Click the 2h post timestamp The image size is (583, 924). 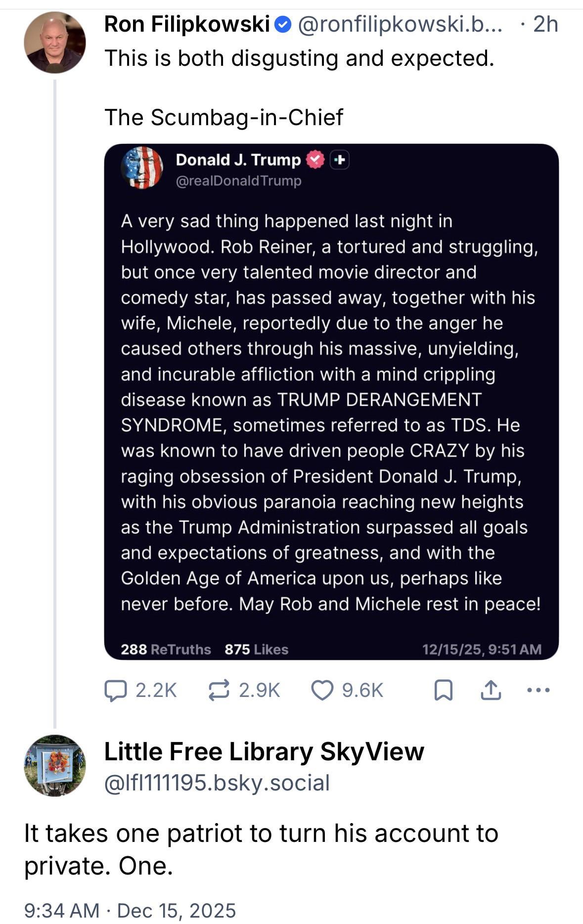545,24
